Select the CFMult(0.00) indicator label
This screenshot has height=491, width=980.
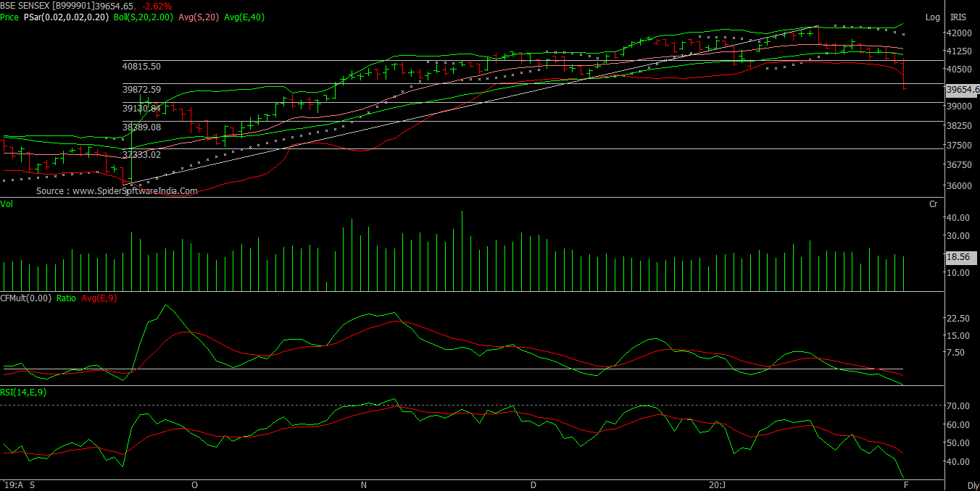pos(26,298)
